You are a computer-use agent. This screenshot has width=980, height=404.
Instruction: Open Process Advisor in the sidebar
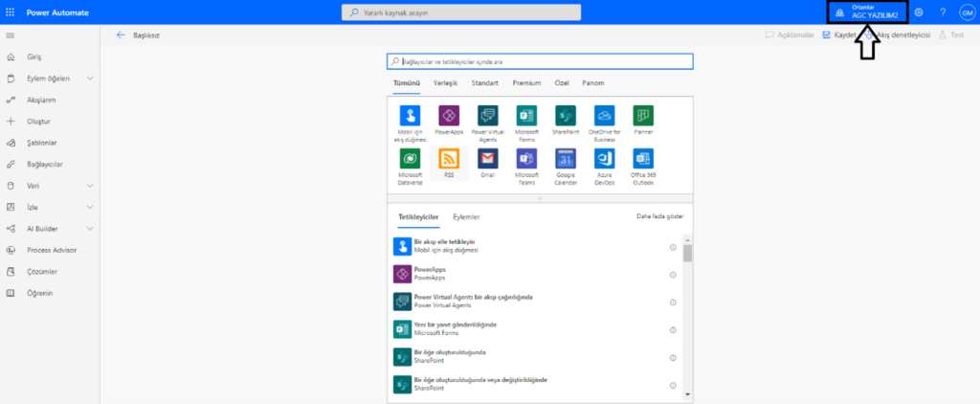(x=52, y=250)
